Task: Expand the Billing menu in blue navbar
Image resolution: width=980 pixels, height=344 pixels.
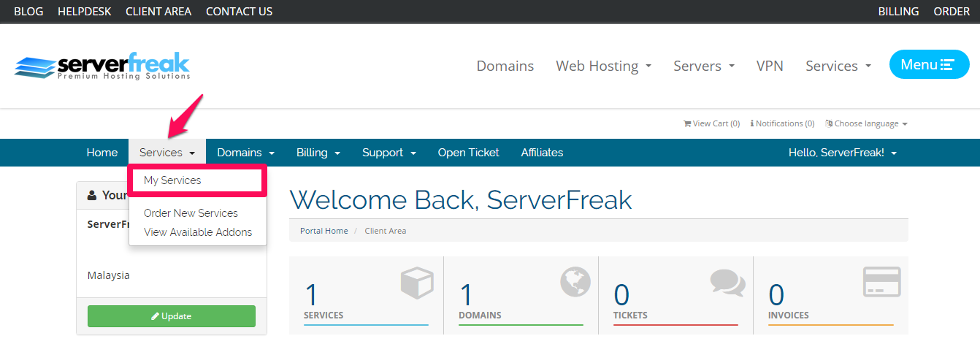Action: tap(318, 153)
